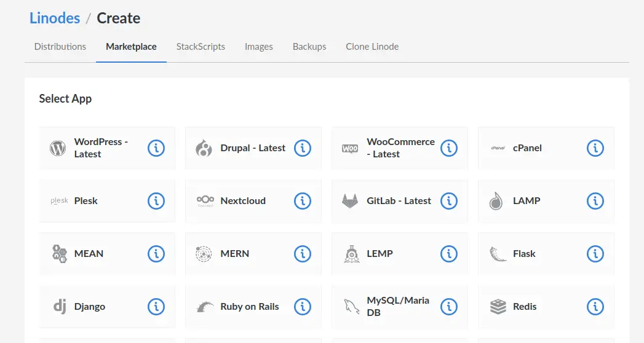This screenshot has height=343, width=644.
Task: Select the "cPanel" app label
Action: 527,148
